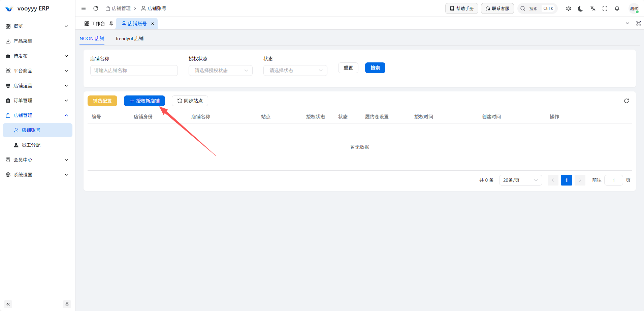644x311 pixels.
Task: Expand the 待发布 sidebar menu
Action: pos(37,56)
